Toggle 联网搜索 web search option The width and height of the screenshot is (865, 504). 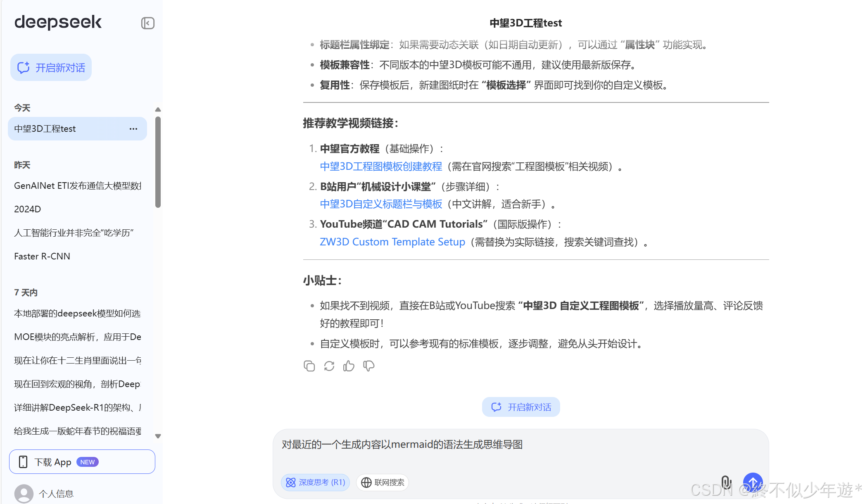pos(383,482)
